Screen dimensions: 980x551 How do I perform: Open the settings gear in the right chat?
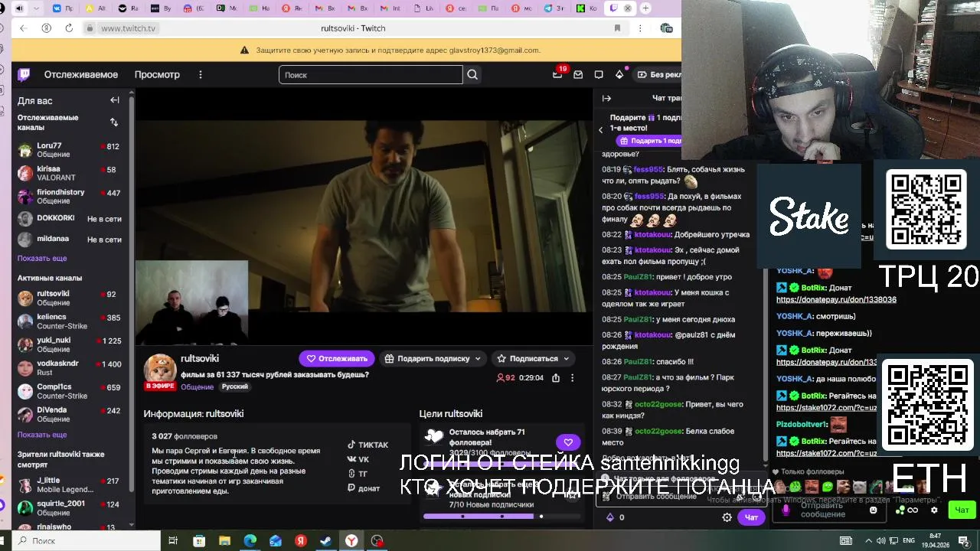coord(934,510)
